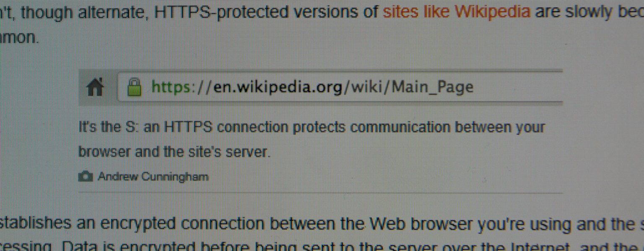The height and width of the screenshot is (251, 644).
Task: Click the caption line 'browser and the site's server.'
Action: coord(174,152)
